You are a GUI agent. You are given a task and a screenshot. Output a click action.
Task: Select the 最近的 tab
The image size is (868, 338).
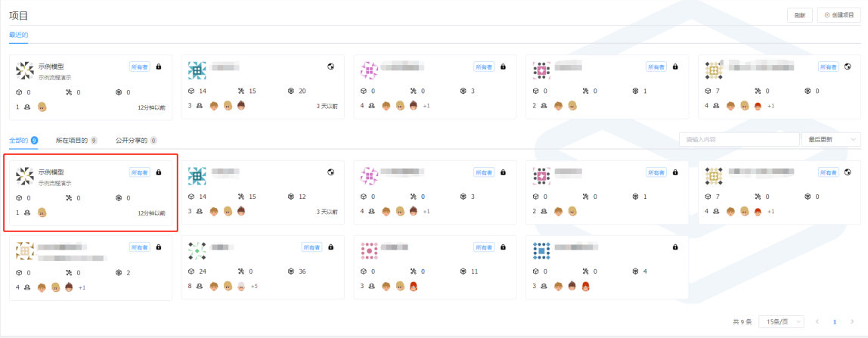(x=18, y=35)
